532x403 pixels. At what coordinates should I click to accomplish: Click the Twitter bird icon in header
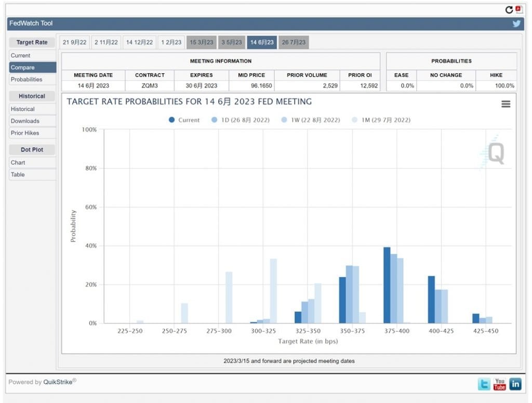tap(516, 23)
